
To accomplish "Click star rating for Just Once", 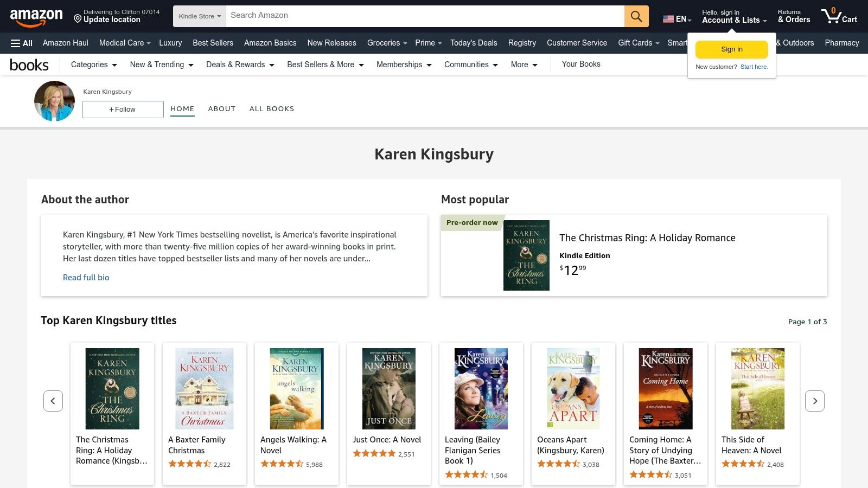I will pyautogui.click(x=374, y=454).
